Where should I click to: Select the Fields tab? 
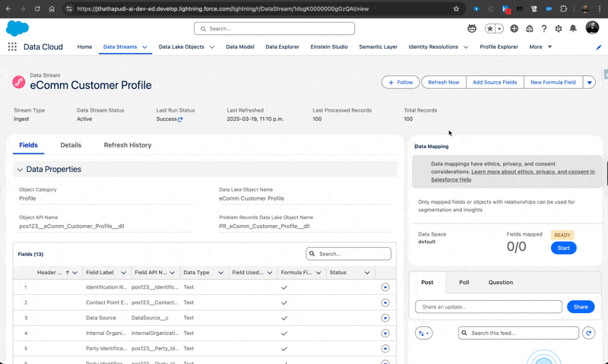pyautogui.click(x=28, y=145)
